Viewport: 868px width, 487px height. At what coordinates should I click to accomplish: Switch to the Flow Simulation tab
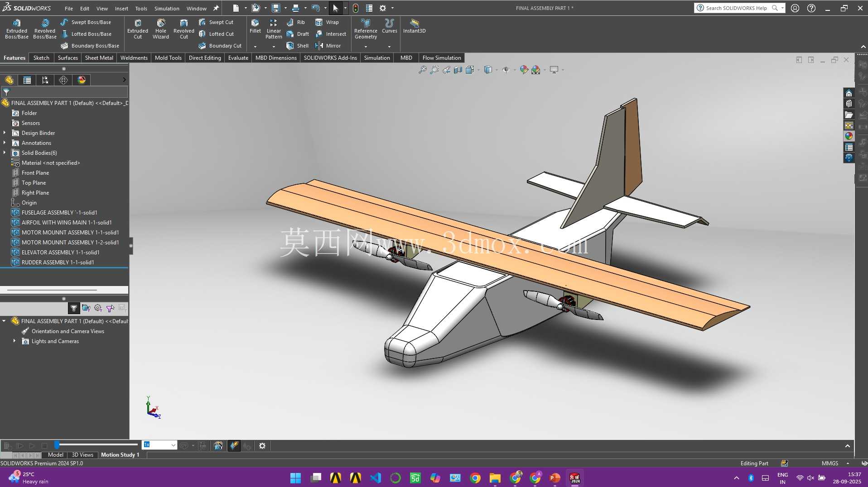click(442, 58)
